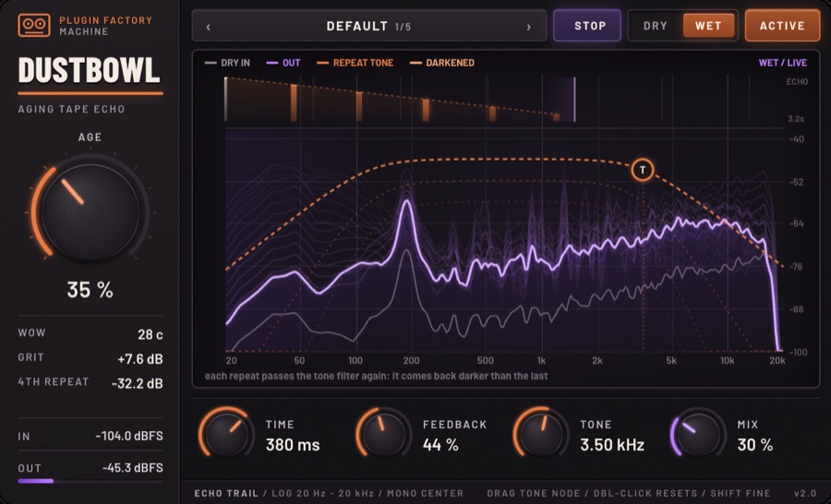Viewport: 831px width, 504px height.
Task: Toggle the REPEAT TONE legend trace
Action: (x=355, y=63)
